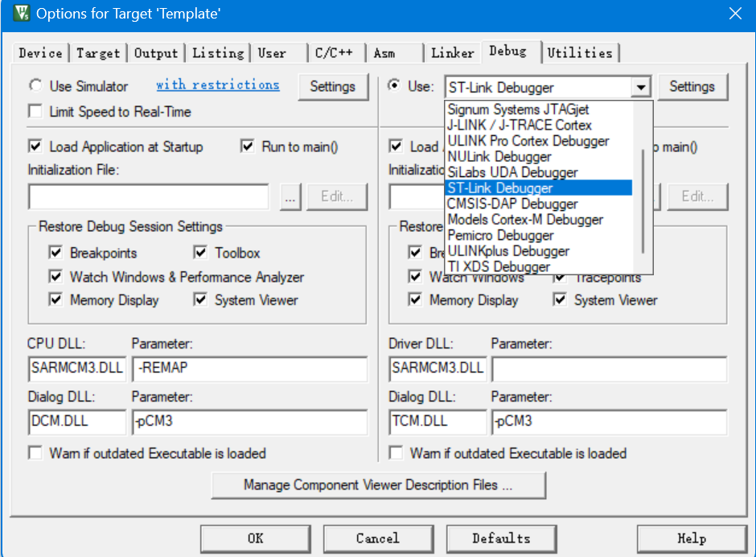756x557 pixels.
Task: Switch to the Device tab
Action: (40, 53)
